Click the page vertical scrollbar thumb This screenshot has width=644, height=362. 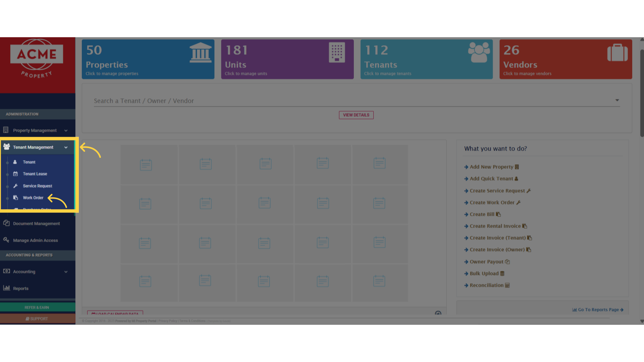coord(641,93)
